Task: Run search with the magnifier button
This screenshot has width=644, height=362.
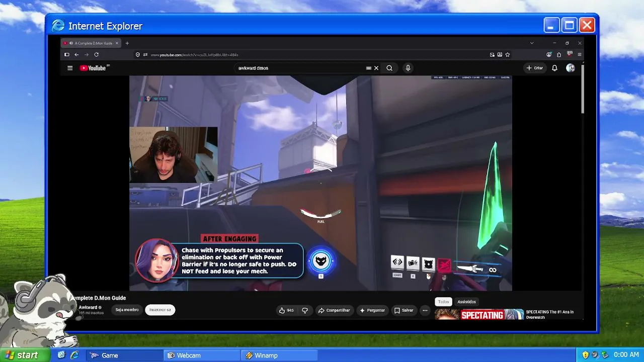Action: pyautogui.click(x=389, y=68)
